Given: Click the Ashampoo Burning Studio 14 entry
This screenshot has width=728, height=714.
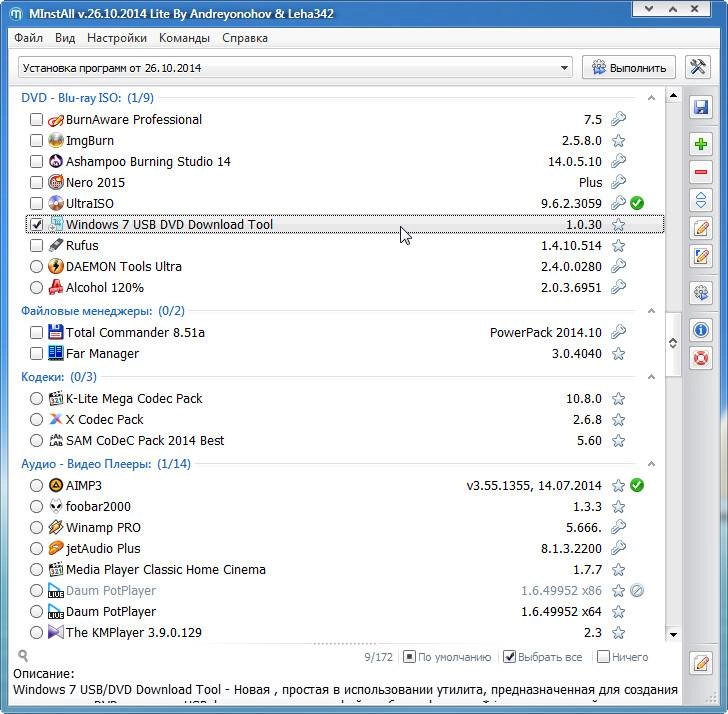Looking at the screenshot, I should (148, 162).
